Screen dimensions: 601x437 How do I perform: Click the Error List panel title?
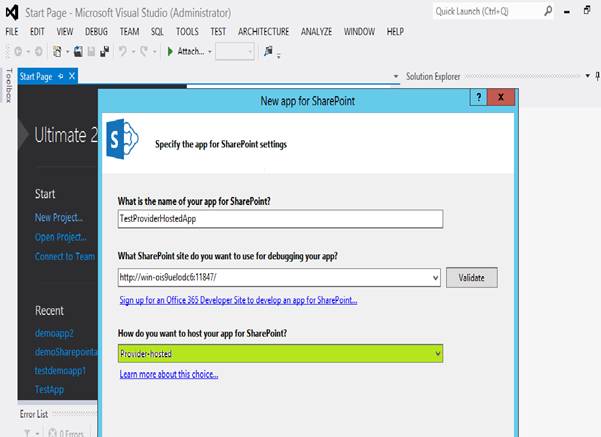pos(34,414)
